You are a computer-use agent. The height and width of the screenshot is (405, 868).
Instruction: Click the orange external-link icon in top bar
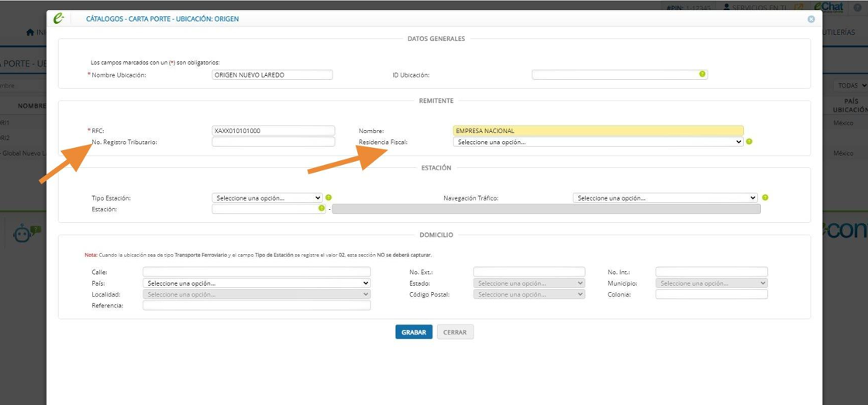pyautogui.click(x=799, y=8)
